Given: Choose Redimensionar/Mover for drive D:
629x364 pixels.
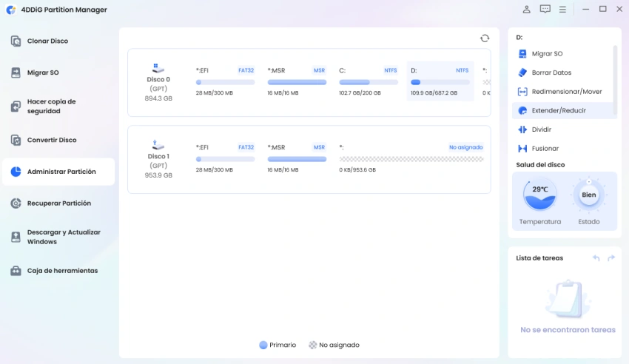Looking at the screenshot, I should coord(564,92).
